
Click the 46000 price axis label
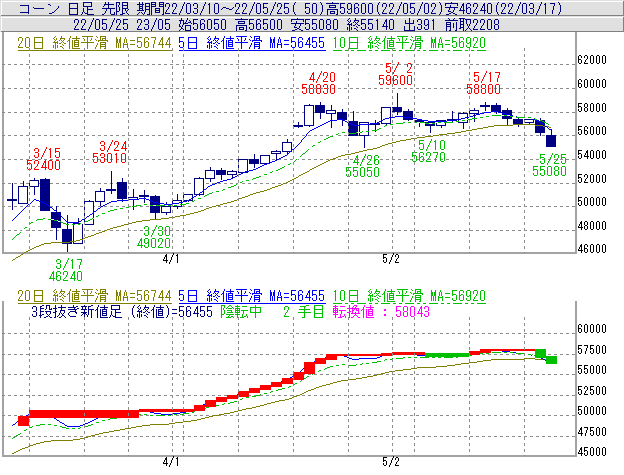[x=592, y=249]
